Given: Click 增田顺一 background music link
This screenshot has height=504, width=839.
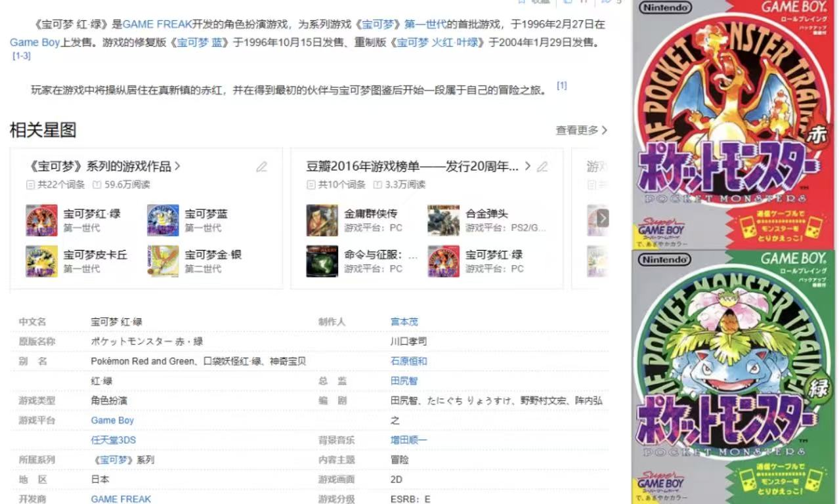Looking at the screenshot, I should pos(408,440).
